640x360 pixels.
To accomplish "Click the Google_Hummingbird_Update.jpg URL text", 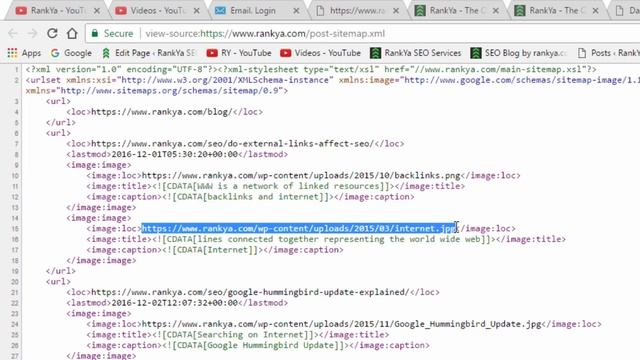I will pyautogui.click(x=341, y=324).
